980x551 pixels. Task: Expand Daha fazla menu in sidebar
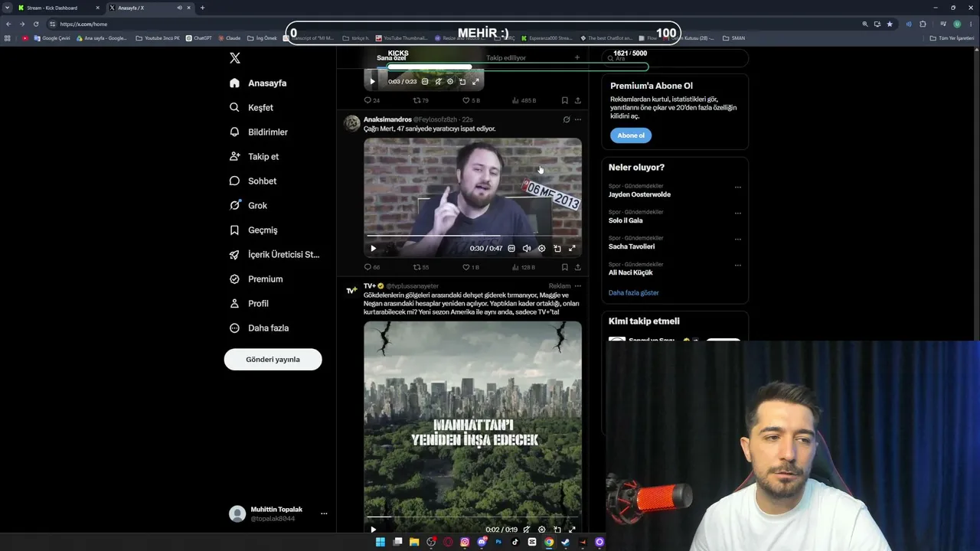pos(259,328)
